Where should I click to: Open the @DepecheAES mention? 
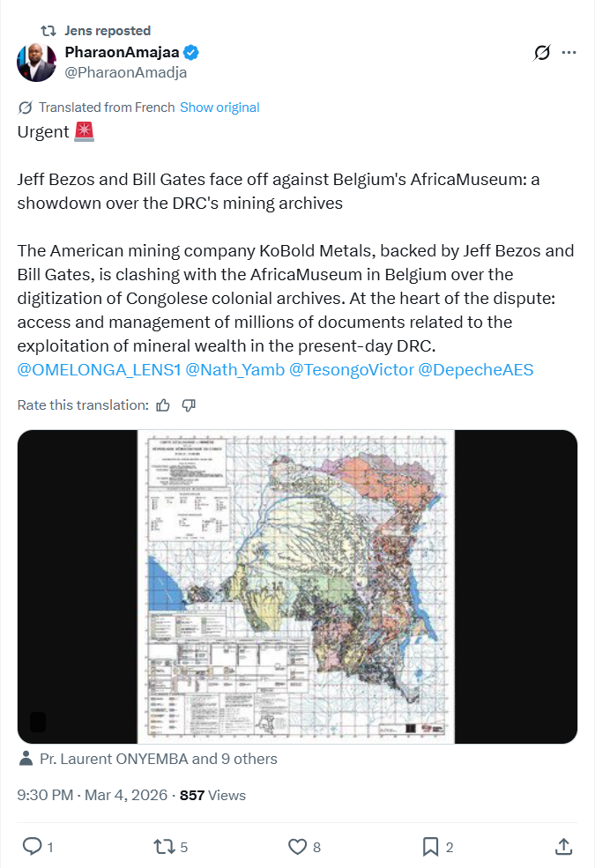tap(475, 369)
